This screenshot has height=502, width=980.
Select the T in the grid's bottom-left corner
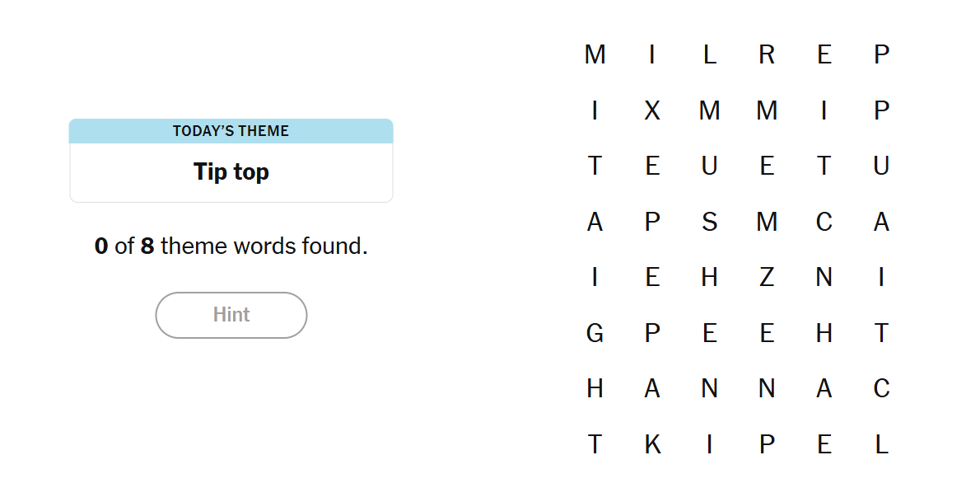click(x=595, y=445)
